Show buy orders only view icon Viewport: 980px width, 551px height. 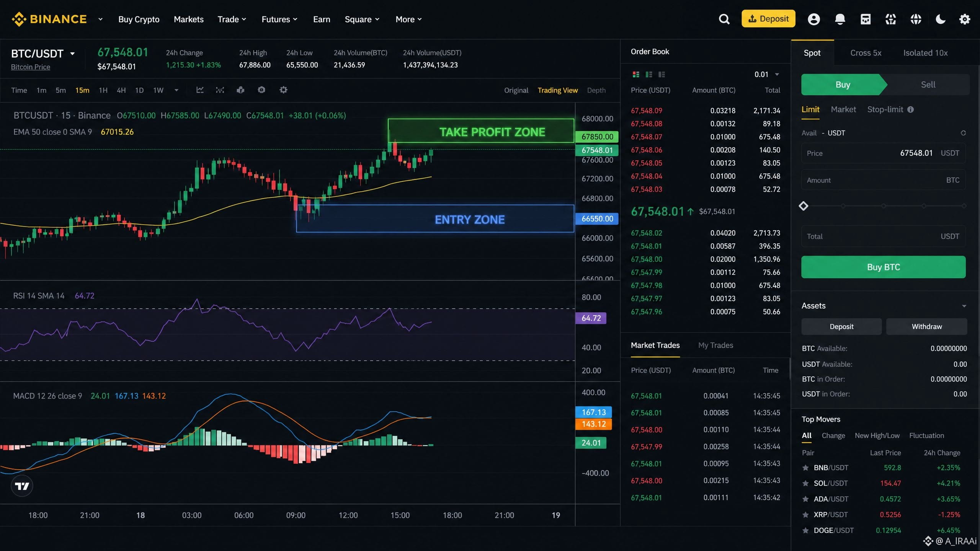click(649, 74)
